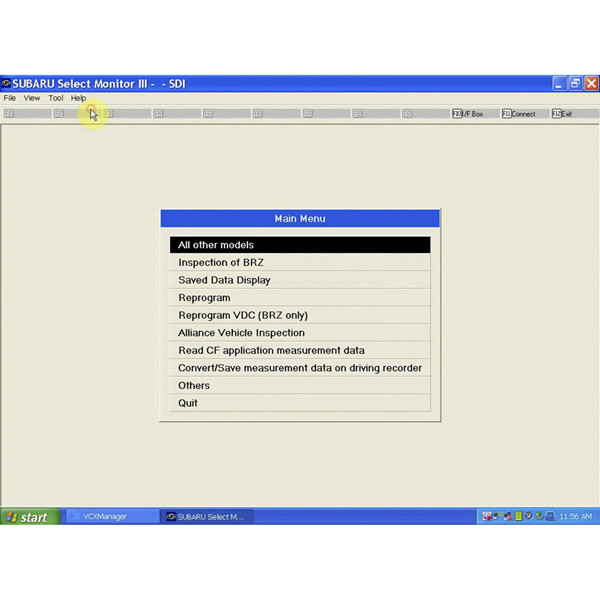The width and height of the screenshot is (600, 600).
Task: Click the taskbar clock showing 11:56 AM
Action: [x=576, y=516]
